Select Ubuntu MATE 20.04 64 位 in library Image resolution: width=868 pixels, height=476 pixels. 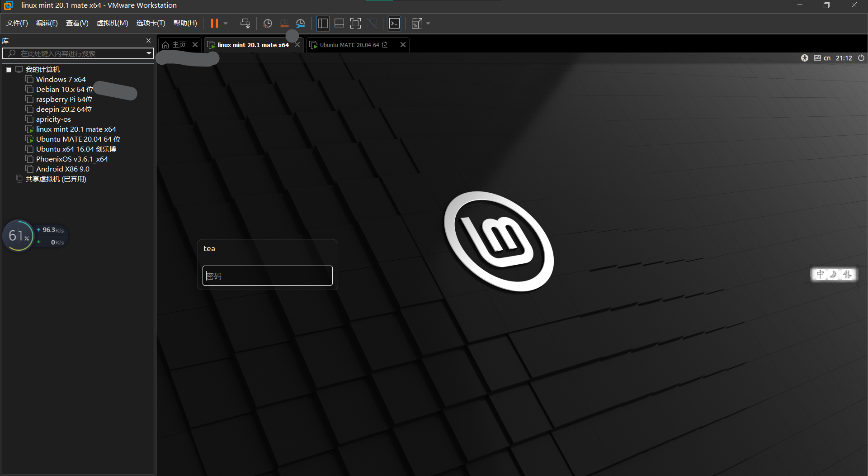(78, 139)
